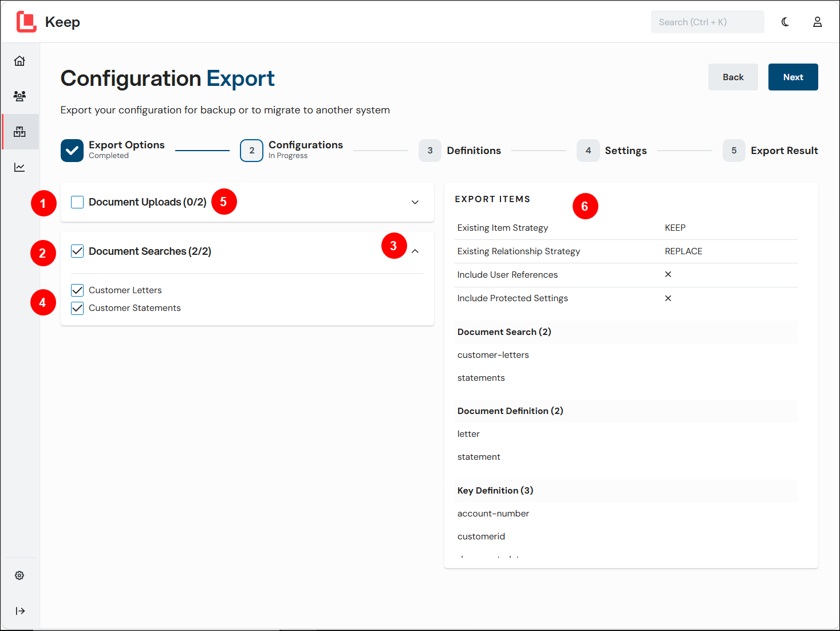Click the KEEP strategy value

click(x=675, y=228)
